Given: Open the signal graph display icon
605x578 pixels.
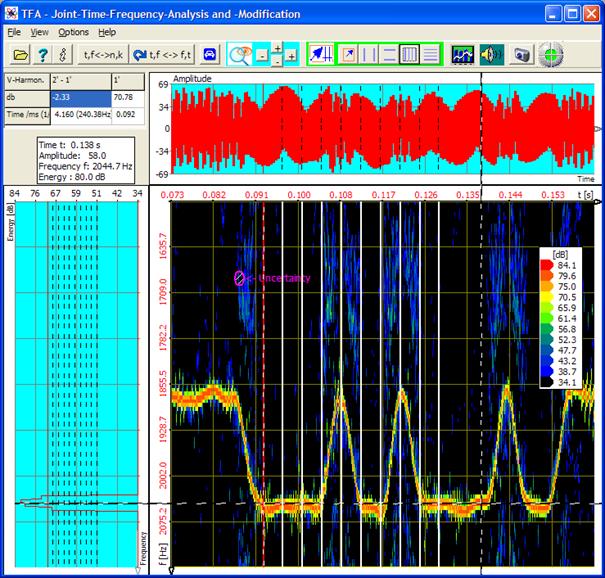Looking at the screenshot, I should 462,55.
